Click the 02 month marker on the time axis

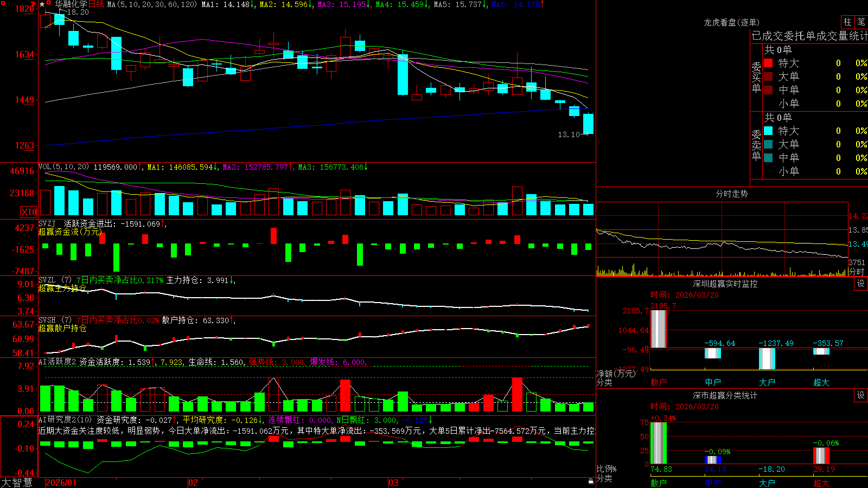coord(193,483)
